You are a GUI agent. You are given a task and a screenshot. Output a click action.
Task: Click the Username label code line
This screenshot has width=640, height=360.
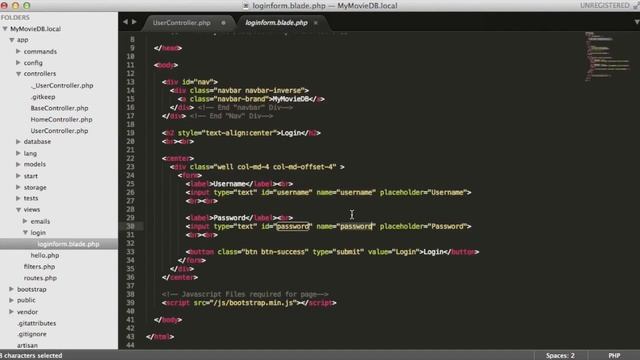(239, 184)
